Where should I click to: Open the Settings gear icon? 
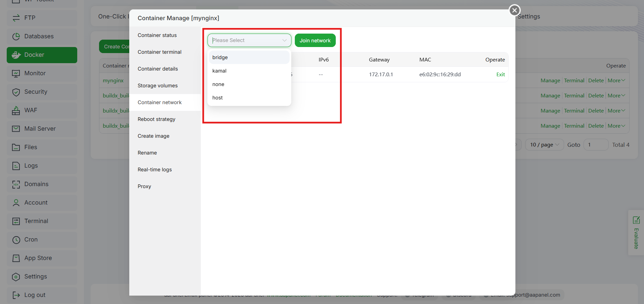click(16, 276)
